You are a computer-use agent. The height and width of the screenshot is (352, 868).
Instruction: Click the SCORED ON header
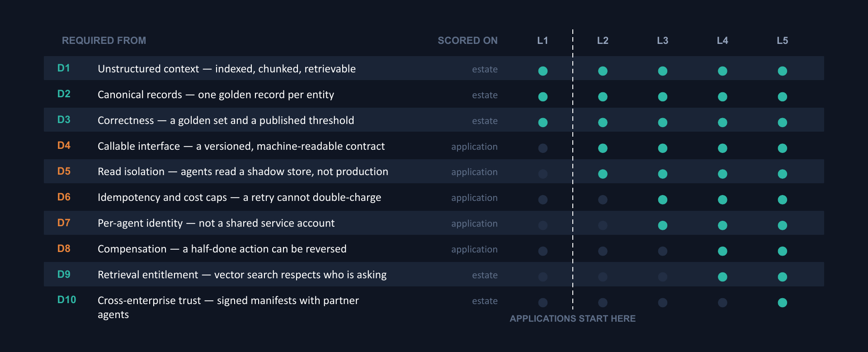467,41
